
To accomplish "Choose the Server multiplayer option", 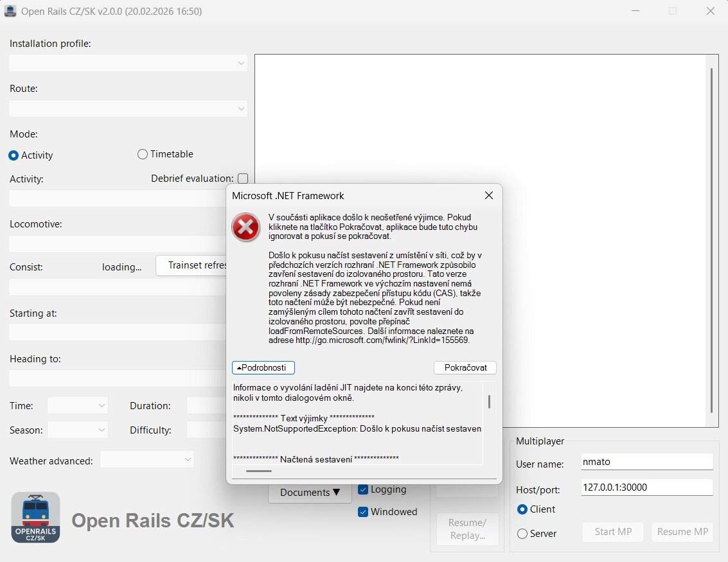I will 522,534.
